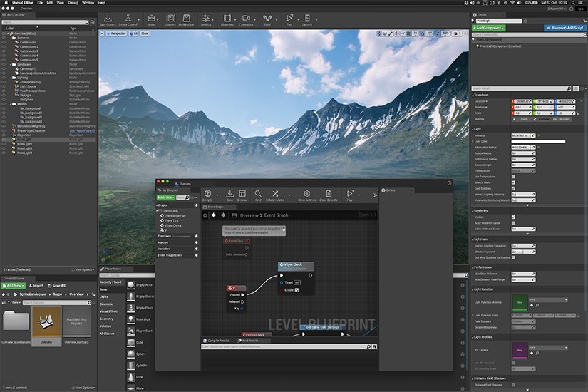Collapse the Cameras folder in World Outliner

11,38
